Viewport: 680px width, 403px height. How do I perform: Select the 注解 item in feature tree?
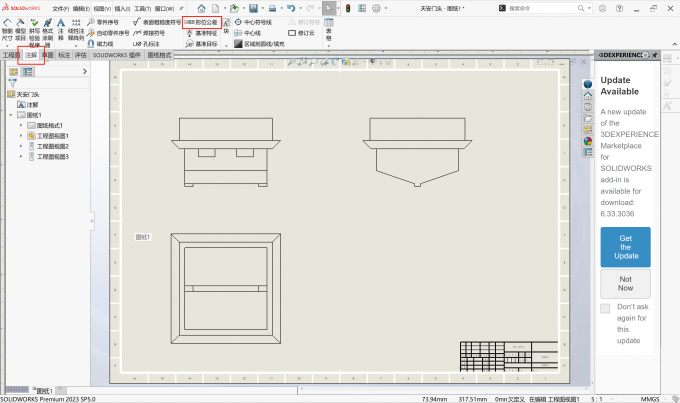click(x=28, y=105)
